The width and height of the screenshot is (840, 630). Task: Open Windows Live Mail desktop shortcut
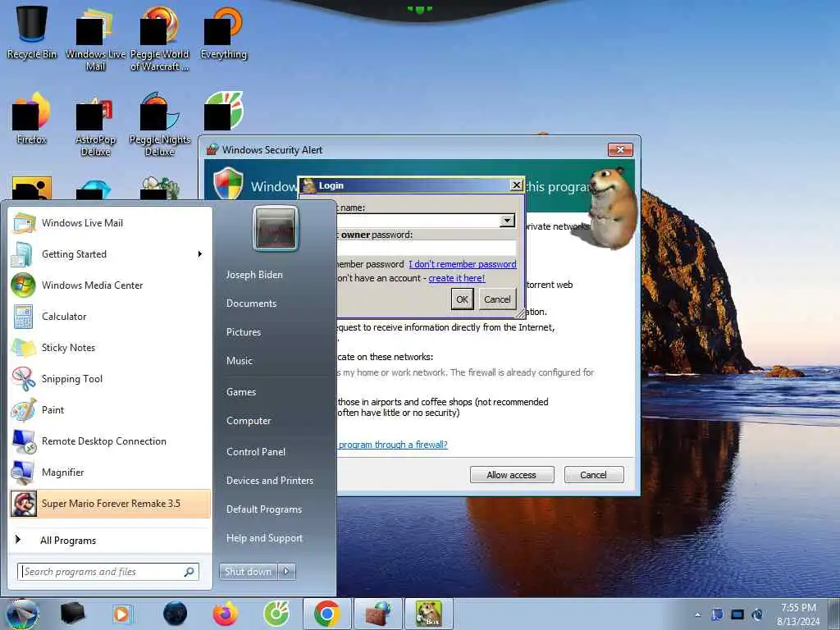pyautogui.click(x=95, y=39)
